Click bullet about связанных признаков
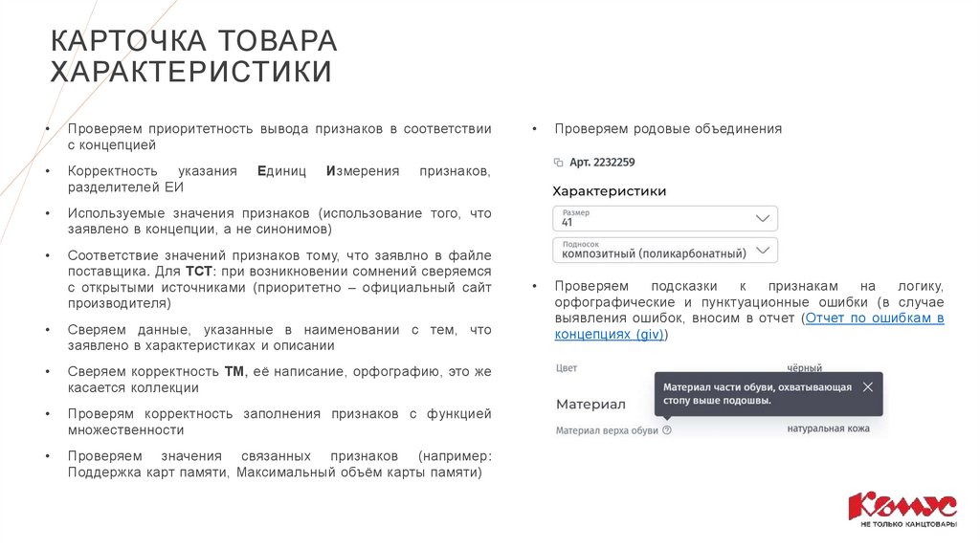 tap(279, 464)
